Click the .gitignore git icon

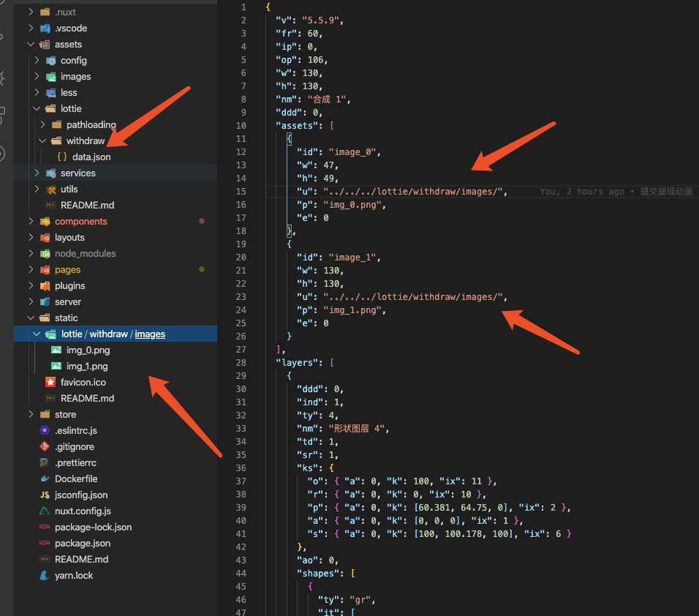45,446
